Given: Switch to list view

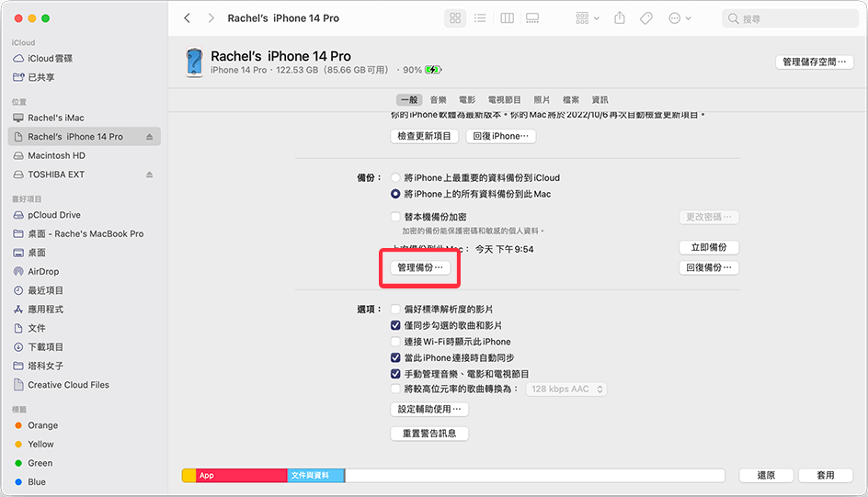Looking at the screenshot, I should [480, 18].
